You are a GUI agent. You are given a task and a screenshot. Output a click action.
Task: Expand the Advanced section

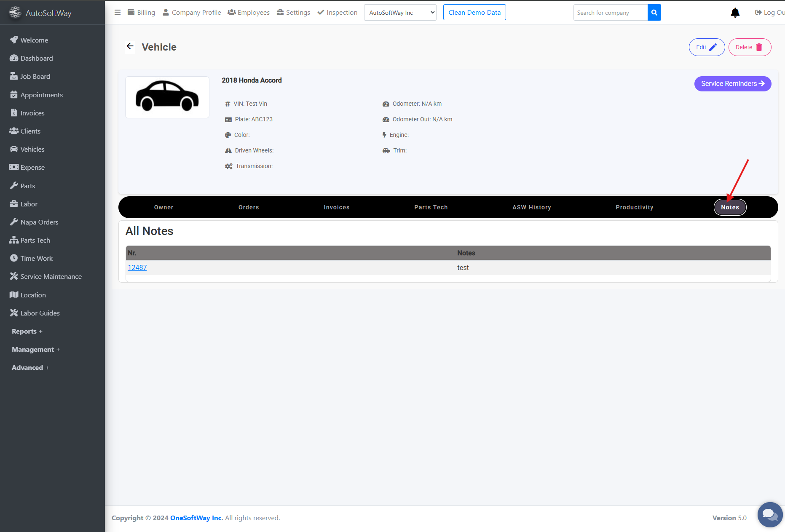click(30, 368)
